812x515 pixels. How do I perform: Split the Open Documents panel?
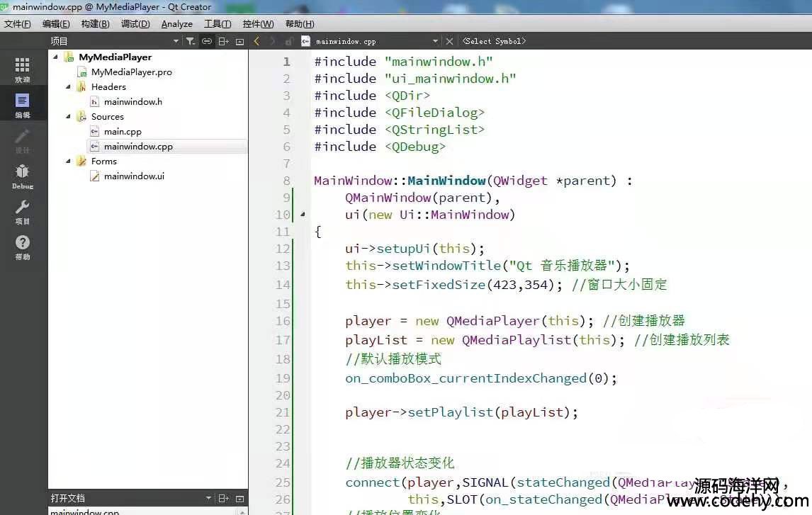(x=224, y=499)
